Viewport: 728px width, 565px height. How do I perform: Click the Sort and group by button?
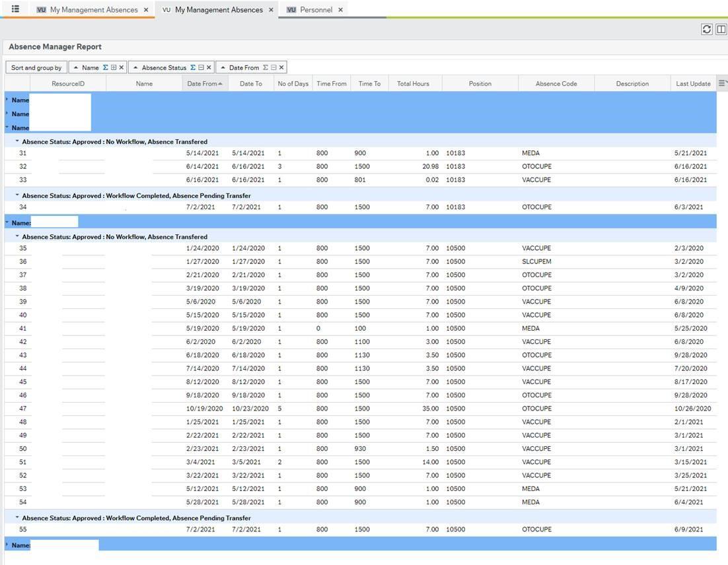point(36,67)
